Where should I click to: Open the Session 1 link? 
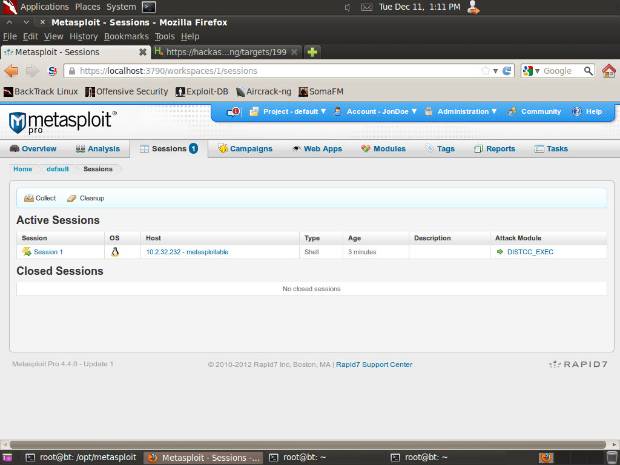(47, 252)
